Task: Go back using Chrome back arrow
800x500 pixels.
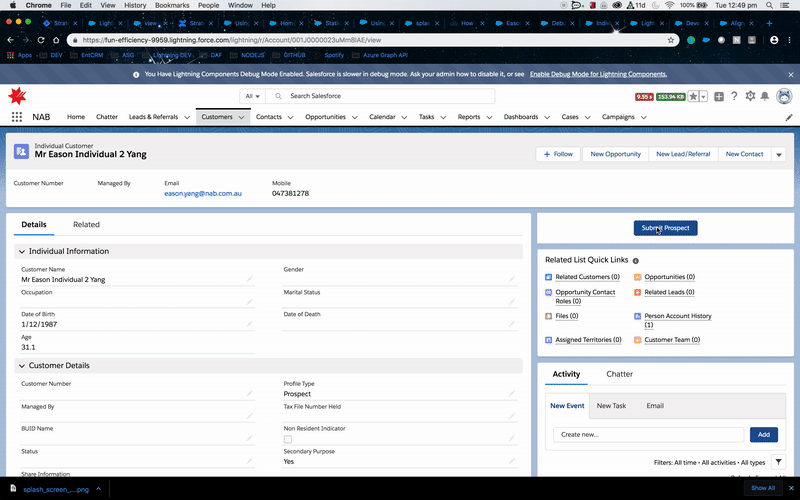Action: [11, 40]
